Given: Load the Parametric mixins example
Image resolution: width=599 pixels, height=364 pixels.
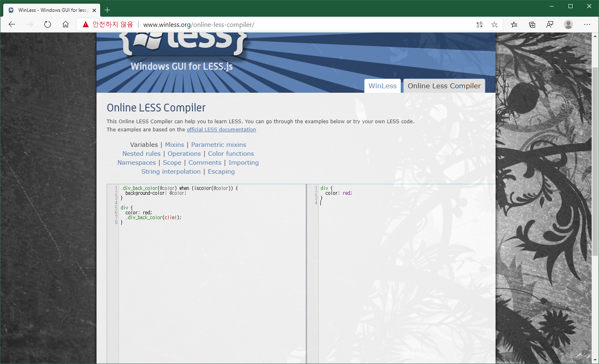Looking at the screenshot, I should pyautogui.click(x=219, y=144).
